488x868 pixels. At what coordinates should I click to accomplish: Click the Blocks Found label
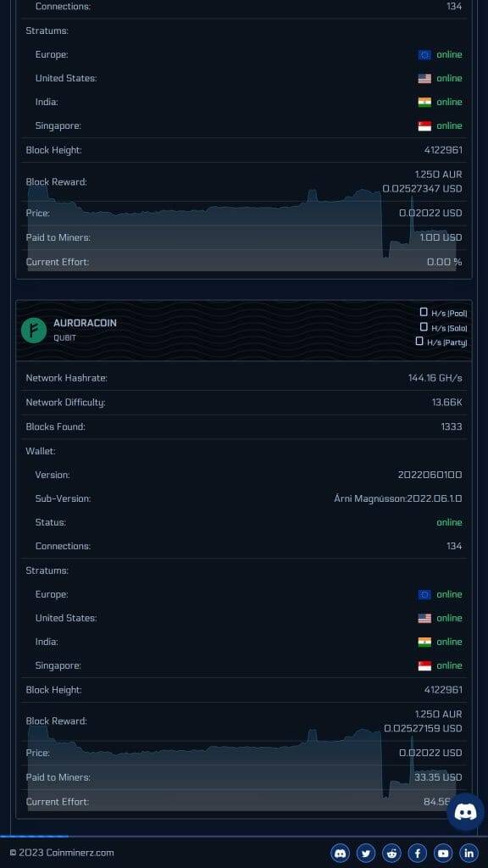[x=55, y=427]
